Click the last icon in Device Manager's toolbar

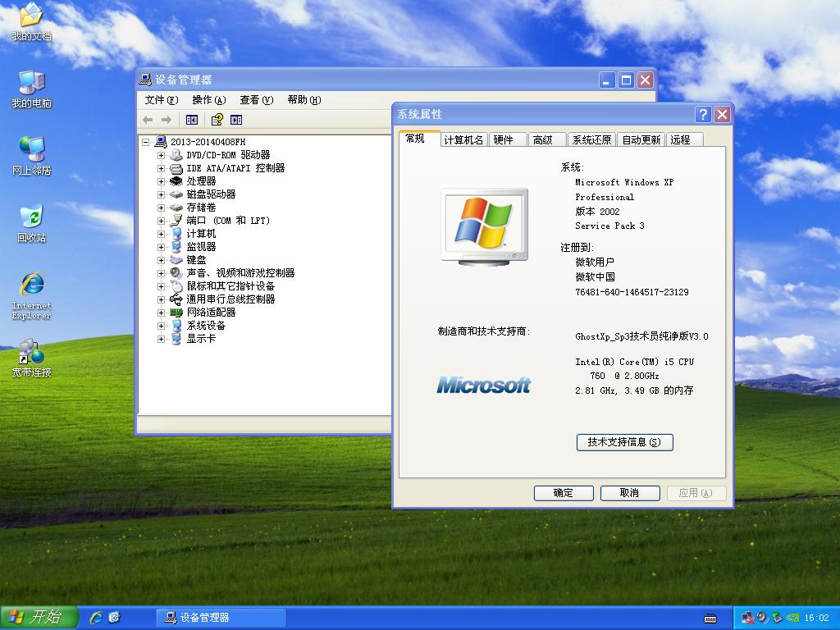click(x=236, y=120)
